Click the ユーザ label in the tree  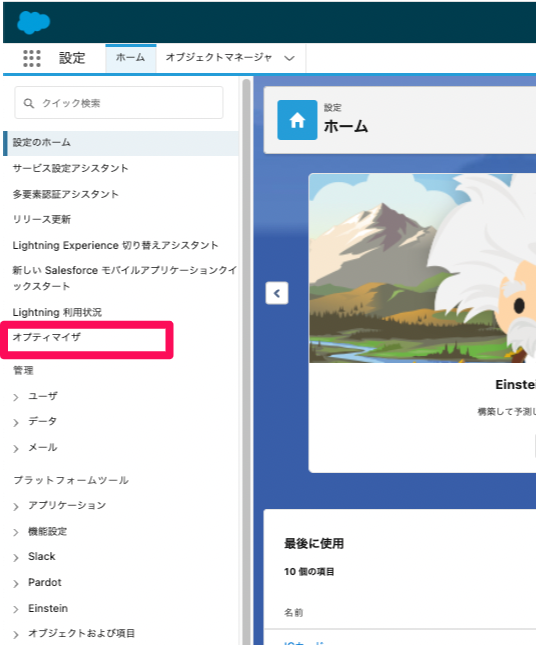[43, 396]
